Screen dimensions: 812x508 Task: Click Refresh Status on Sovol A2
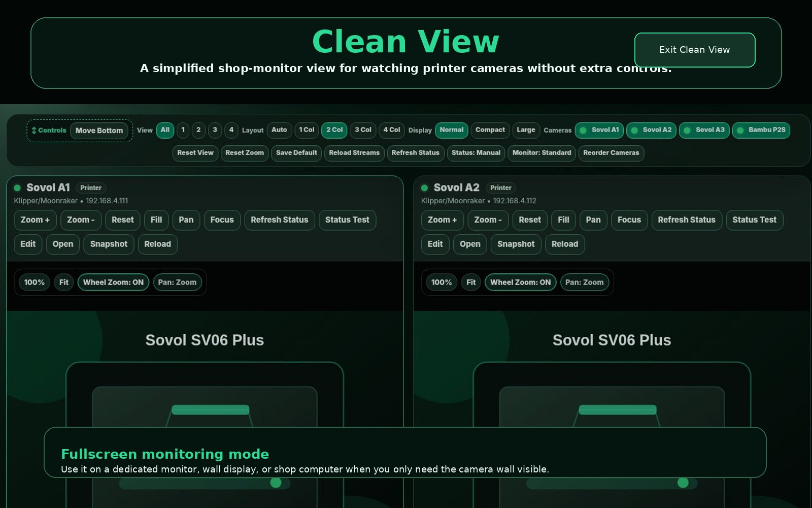(x=687, y=220)
